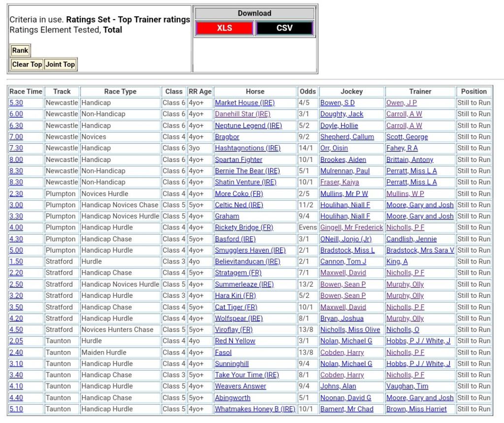
Task: Open jockey Nicholls, Miss Olive
Action: click(x=350, y=329)
